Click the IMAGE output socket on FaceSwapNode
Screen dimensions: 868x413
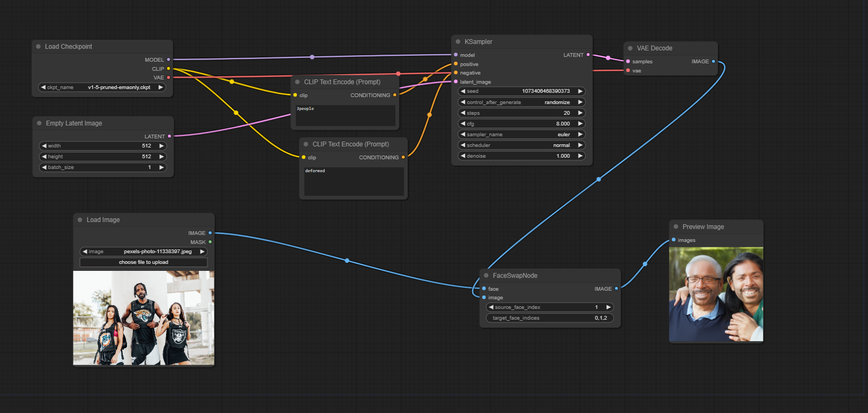pos(616,289)
